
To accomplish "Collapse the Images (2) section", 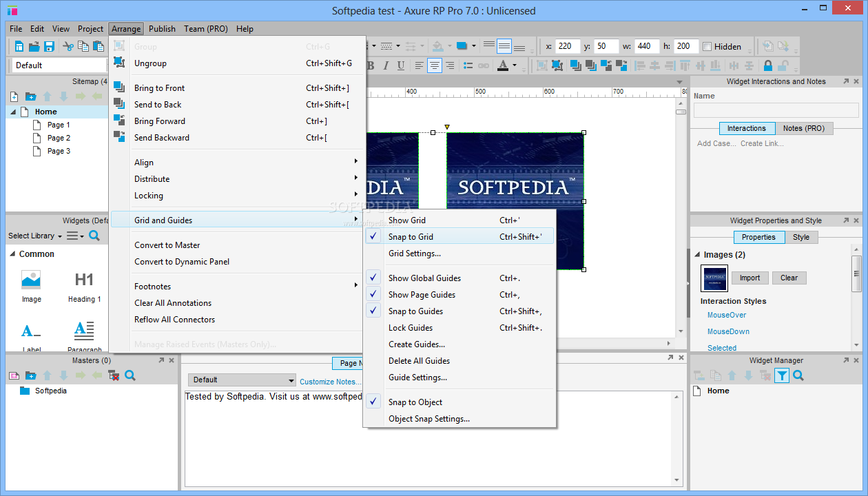I will pyautogui.click(x=697, y=255).
